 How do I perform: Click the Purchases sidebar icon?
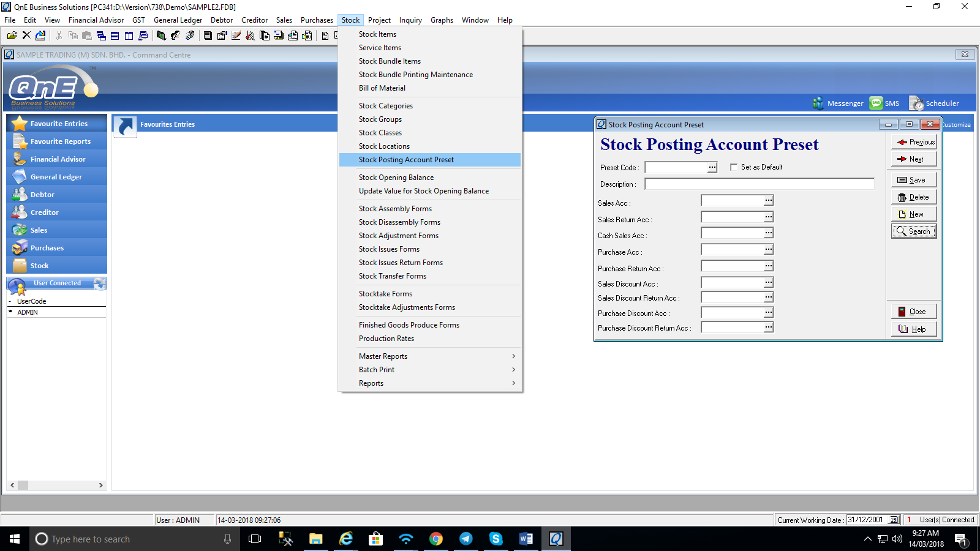point(20,248)
